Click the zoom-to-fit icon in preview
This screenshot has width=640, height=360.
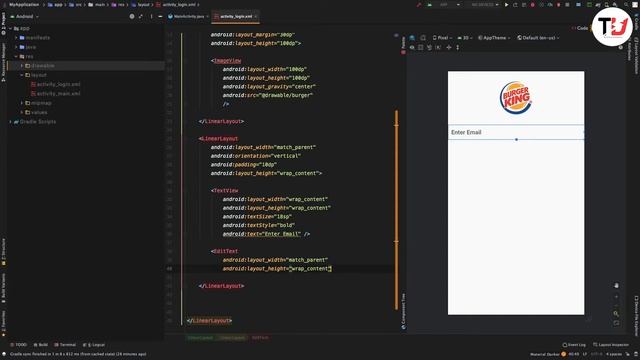(616, 323)
